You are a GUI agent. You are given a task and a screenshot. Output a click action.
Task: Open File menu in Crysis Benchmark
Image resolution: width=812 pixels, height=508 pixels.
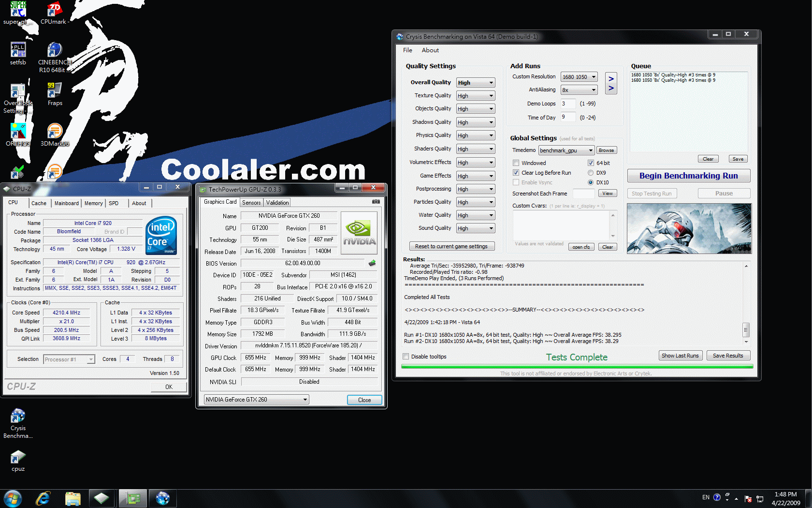pos(407,50)
